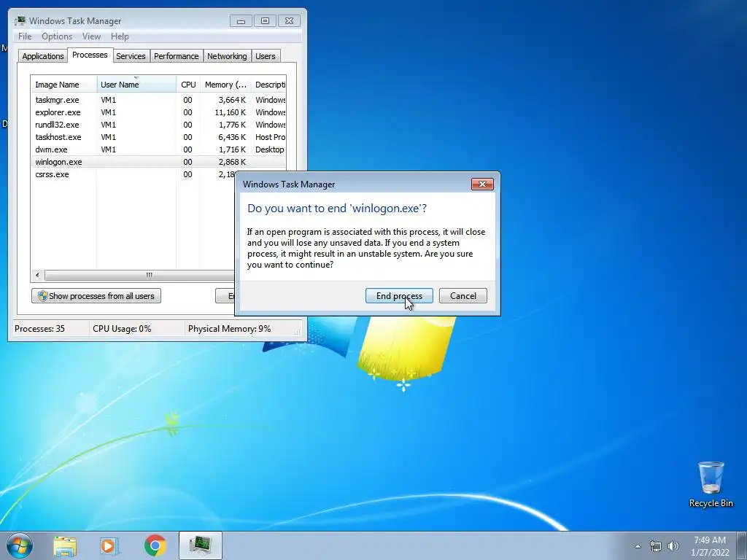Click the left arrow of horizontal scrollbar

click(37, 275)
